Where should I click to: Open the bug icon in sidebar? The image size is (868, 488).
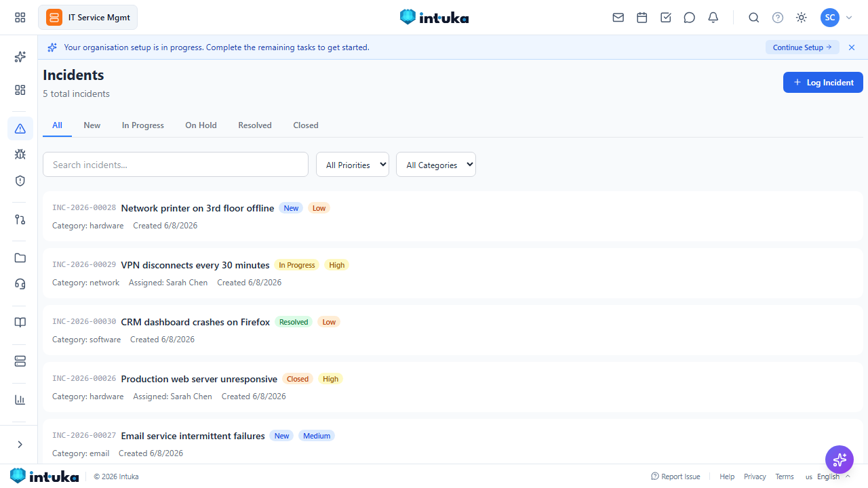(20, 155)
